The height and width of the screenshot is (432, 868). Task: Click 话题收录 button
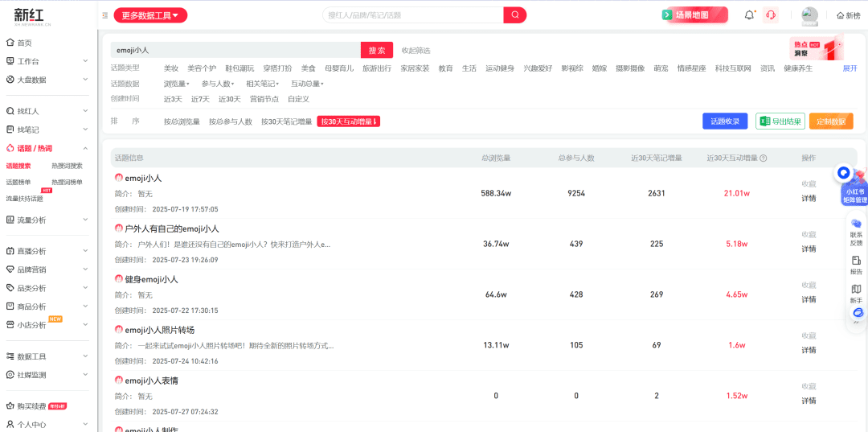(x=725, y=121)
